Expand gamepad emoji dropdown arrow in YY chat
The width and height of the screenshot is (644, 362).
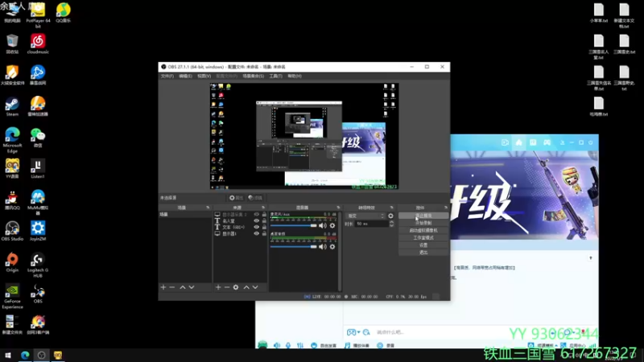(x=358, y=332)
